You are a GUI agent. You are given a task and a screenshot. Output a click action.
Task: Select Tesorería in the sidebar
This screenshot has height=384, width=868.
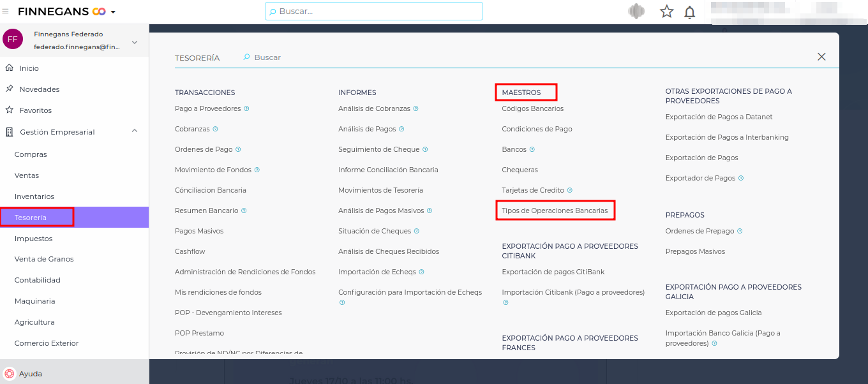click(x=31, y=218)
